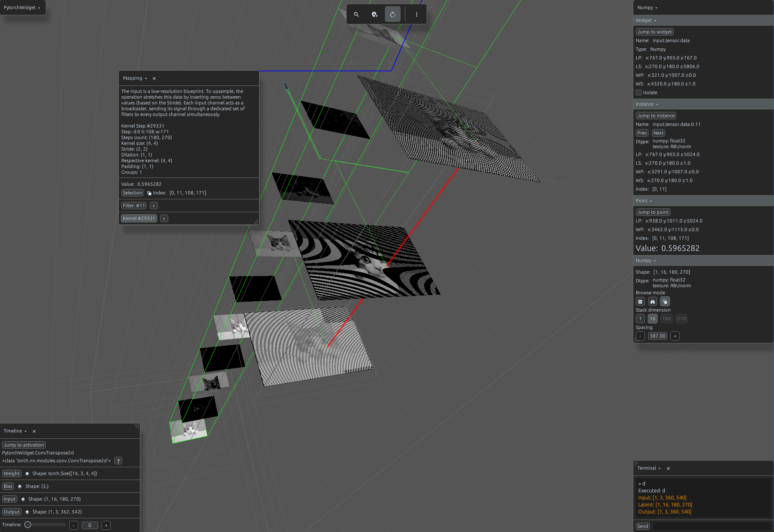
Task: Click the 'Output: [1, 3, 360, 540]' terminal line
Action: point(664,512)
